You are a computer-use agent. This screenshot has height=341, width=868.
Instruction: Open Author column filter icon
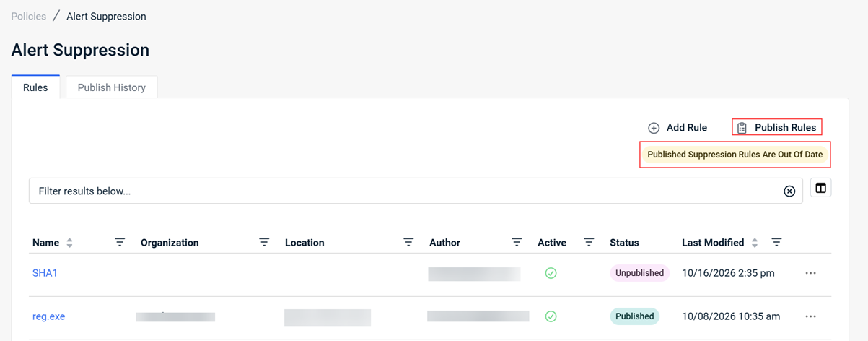(517, 242)
